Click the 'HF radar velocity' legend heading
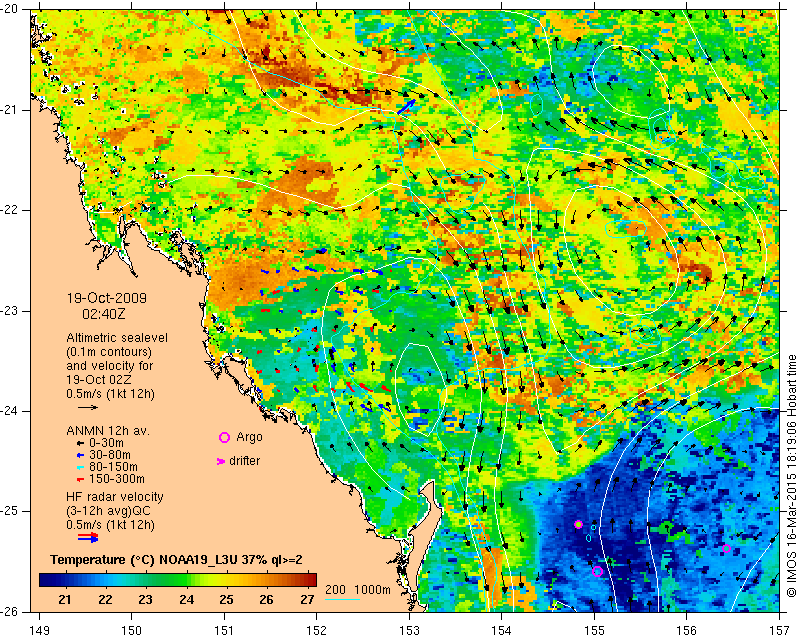Screen dimensions: 800x640 [x=115, y=497]
